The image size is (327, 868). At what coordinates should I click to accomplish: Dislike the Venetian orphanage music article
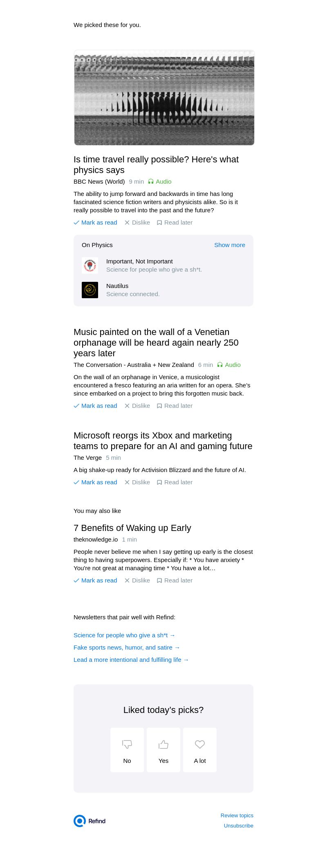tap(137, 406)
